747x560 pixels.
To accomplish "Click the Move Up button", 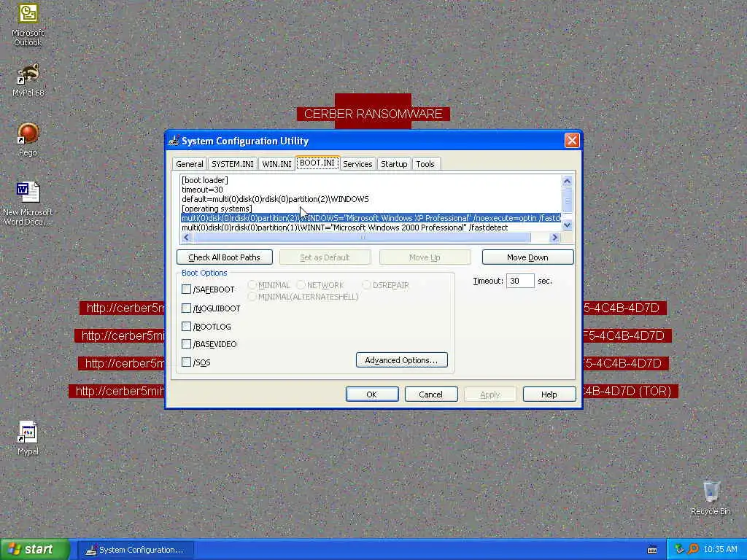I will tap(425, 257).
